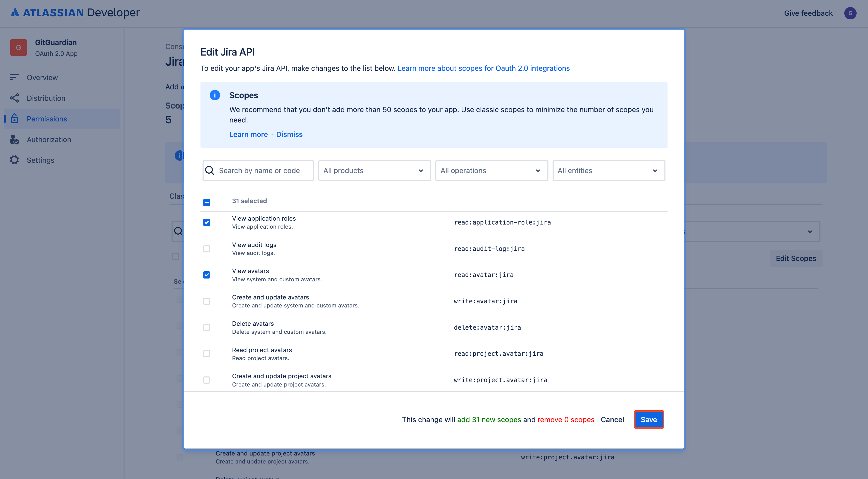Viewport: 868px width, 479px height.
Task: Click Cancel in the dialog
Action: [x=612, y=420]
